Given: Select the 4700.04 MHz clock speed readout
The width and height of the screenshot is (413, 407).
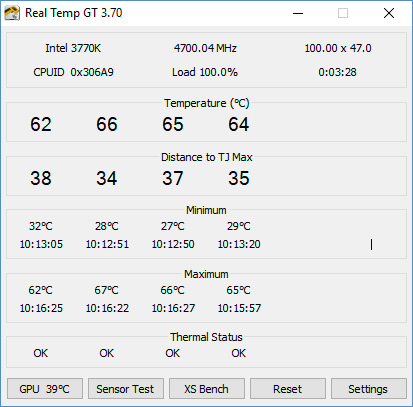Looking at the screenshot, I should (x=205, y=48).
